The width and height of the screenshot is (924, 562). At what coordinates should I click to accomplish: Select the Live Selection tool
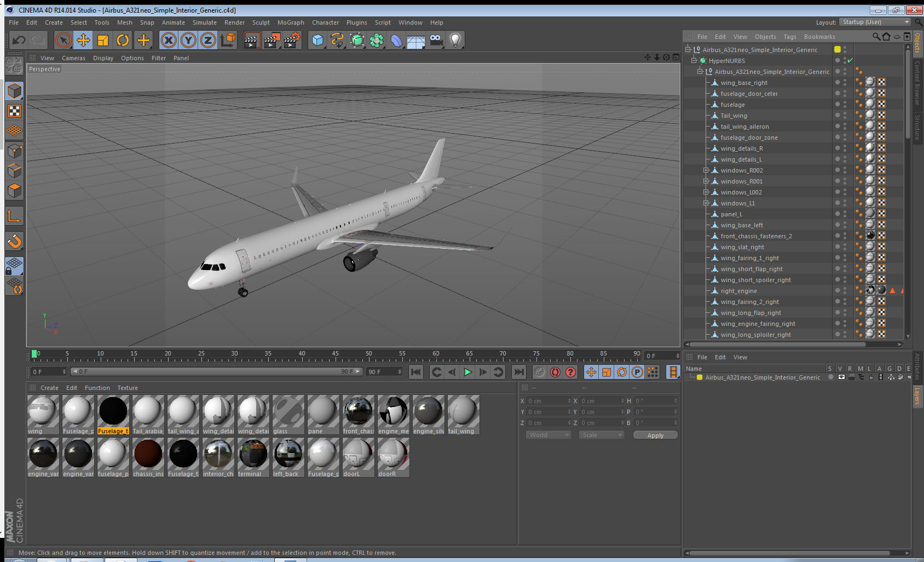[x=63, y=40]
